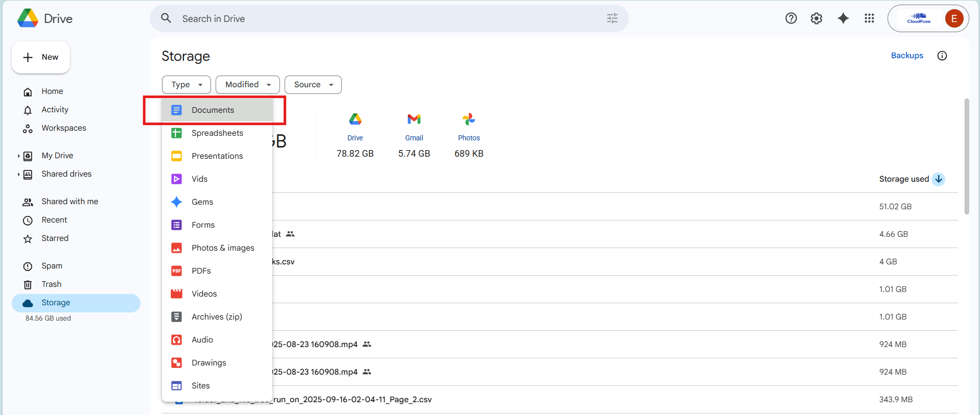Open the Backups link

pyautogui.click(x=907, y=56)
